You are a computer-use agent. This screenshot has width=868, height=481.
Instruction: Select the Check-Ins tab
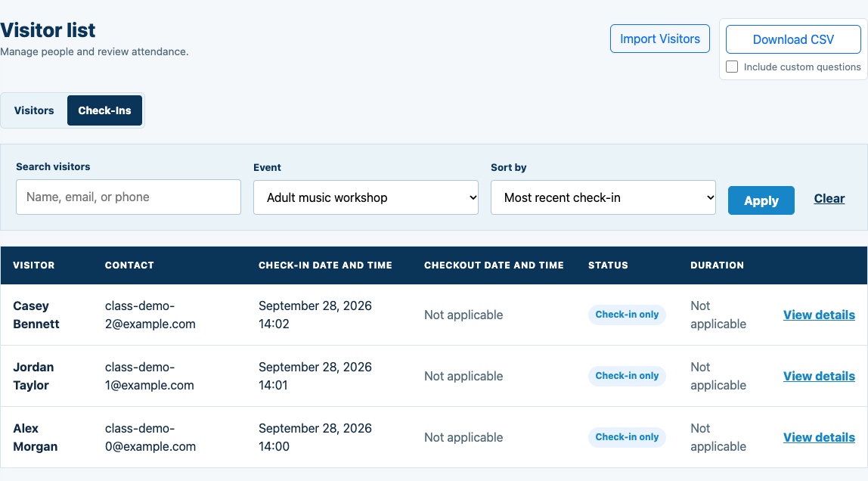click(x=104, y=110)
